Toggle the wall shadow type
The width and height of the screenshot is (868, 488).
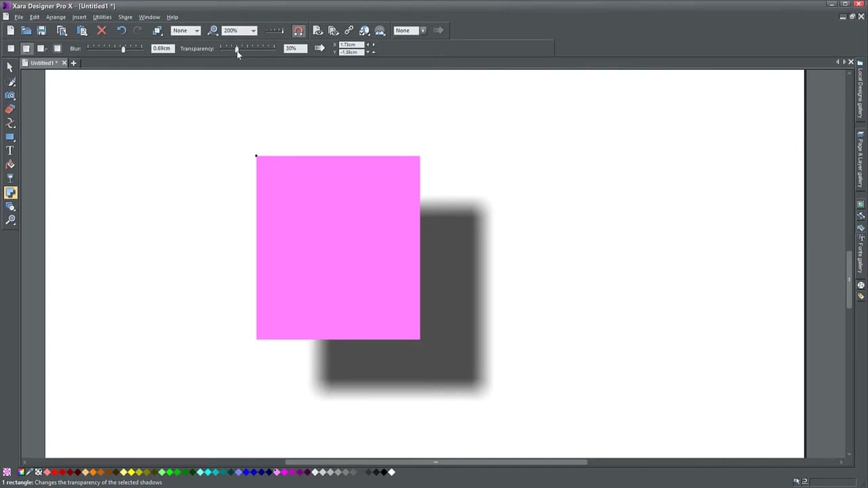(x=26, y=48)
